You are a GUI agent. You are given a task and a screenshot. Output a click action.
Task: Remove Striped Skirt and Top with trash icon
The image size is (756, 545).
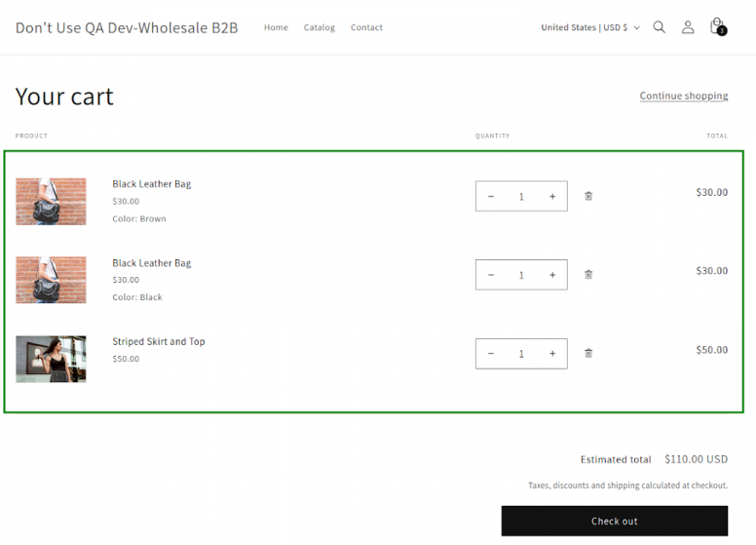point(588,353)
